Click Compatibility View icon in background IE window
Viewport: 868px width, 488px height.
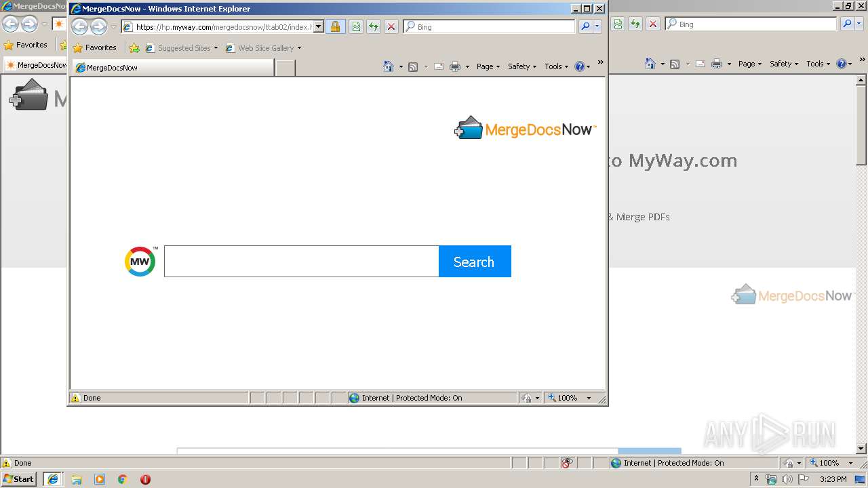point(617,24)
